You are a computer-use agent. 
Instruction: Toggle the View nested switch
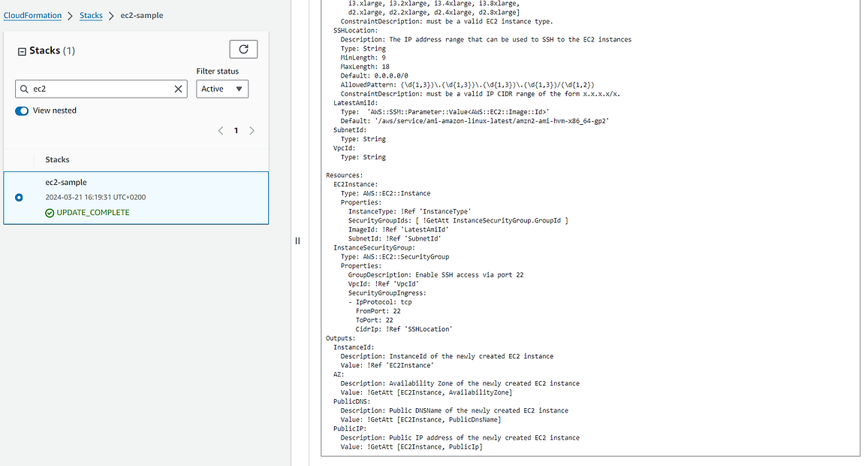coord(22,110)
